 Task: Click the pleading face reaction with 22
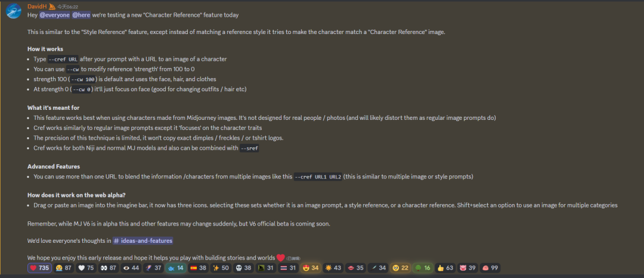(401, 268)
